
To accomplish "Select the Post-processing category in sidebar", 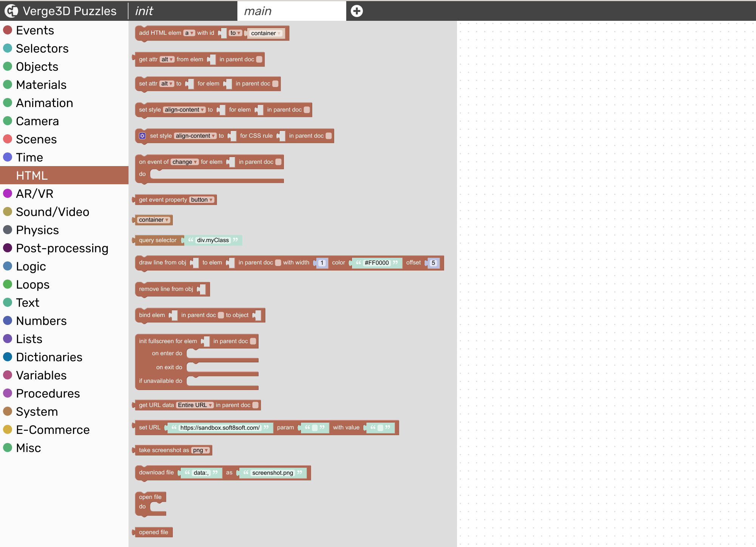I will (x=62, y=248).
